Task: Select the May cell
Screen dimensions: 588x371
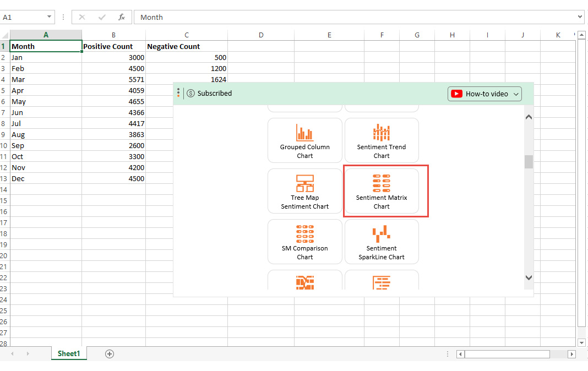Action: [46, 101]
